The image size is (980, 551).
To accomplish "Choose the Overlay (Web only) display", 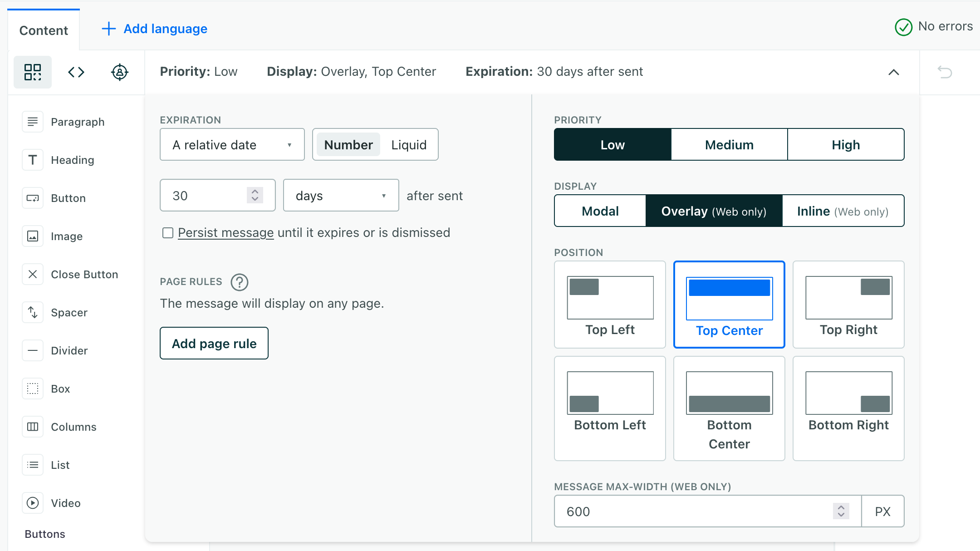I will pos(714,211).
